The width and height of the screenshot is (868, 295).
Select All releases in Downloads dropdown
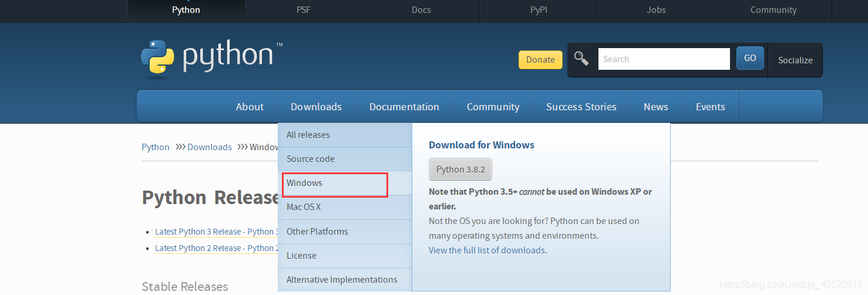[x=345, y=135]
